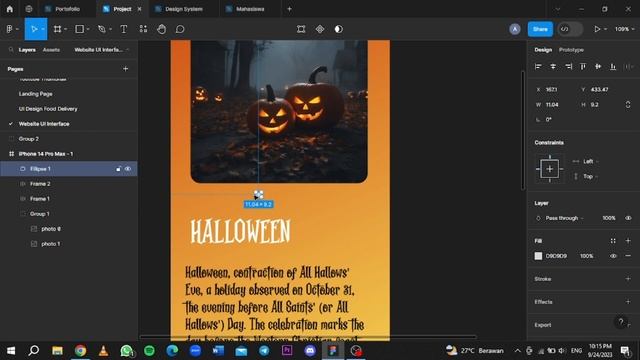The height and width of the screenshot is (360, 640).
Task: Open the help question mark button
Action: coord(620,322)
